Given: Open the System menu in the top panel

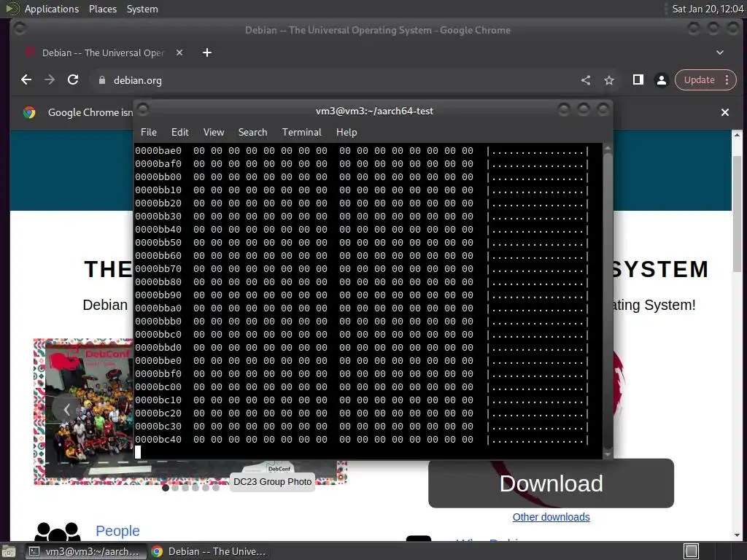Looking at the screenshot, I should click(x=142, y=9).
